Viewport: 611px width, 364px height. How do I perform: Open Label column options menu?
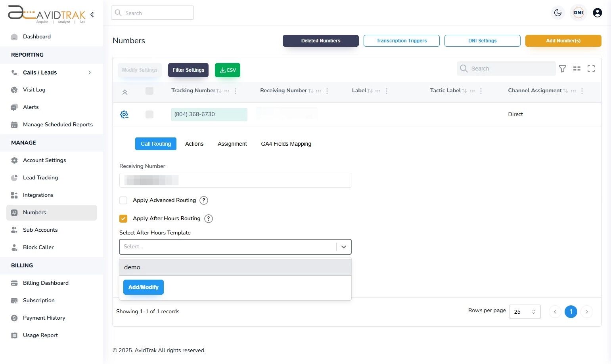coord(387,91)
